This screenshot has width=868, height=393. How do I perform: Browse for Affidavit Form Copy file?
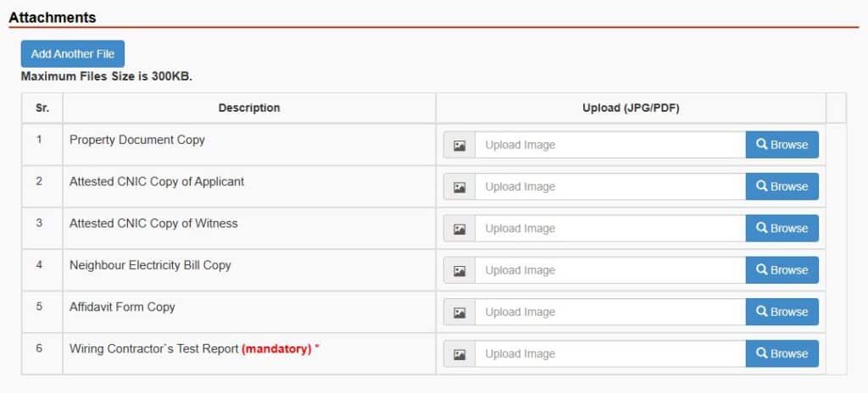click(x=782, y=312)
